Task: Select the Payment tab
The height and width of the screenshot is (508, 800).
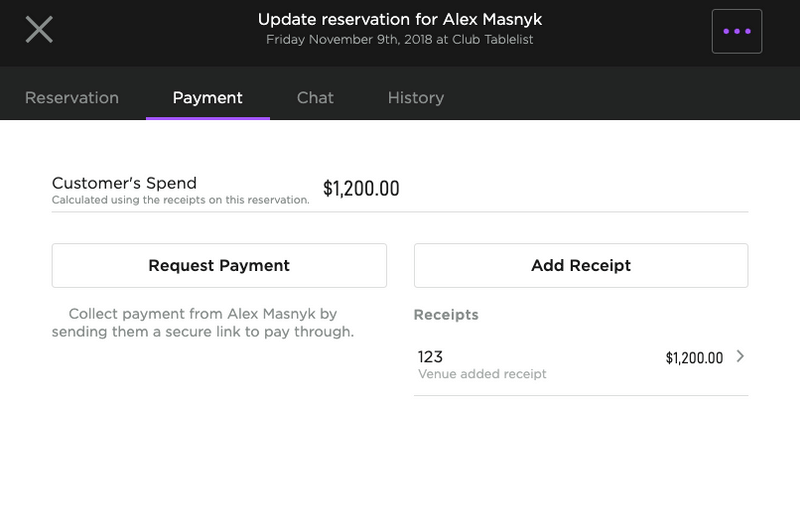Action: click(x=208, y=98)
